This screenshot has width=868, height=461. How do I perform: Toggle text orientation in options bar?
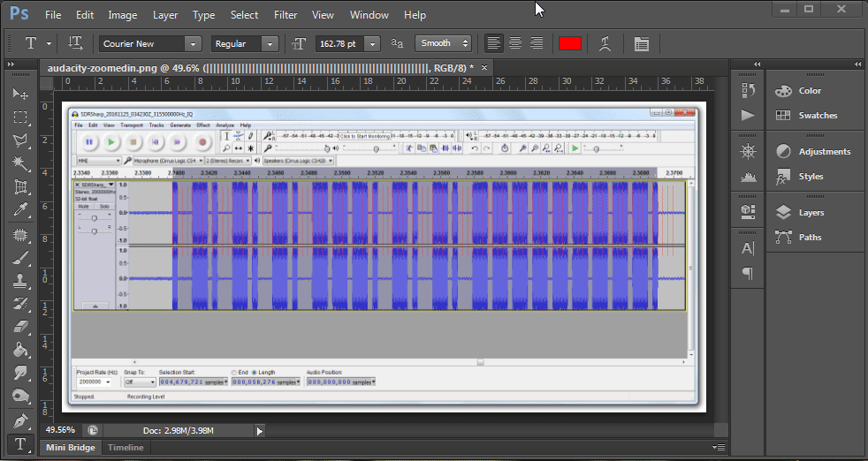(x=75, y=43)
